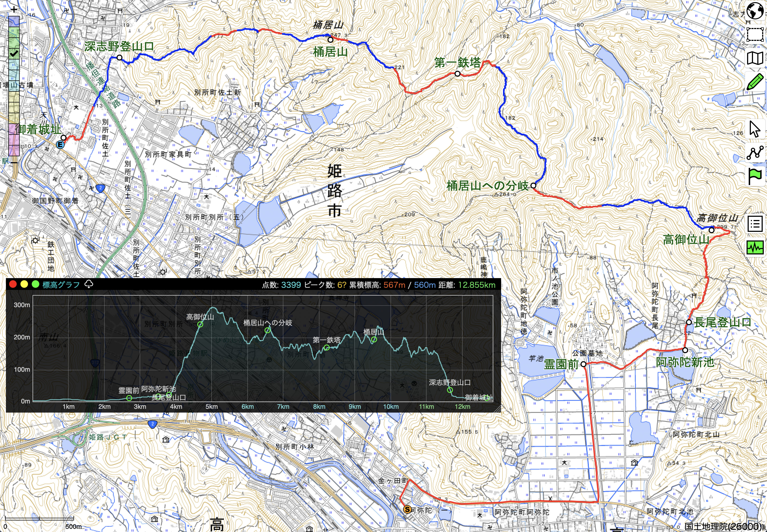Open the list panel icon
The image size is (767, 532).
(x=755, y=224)
